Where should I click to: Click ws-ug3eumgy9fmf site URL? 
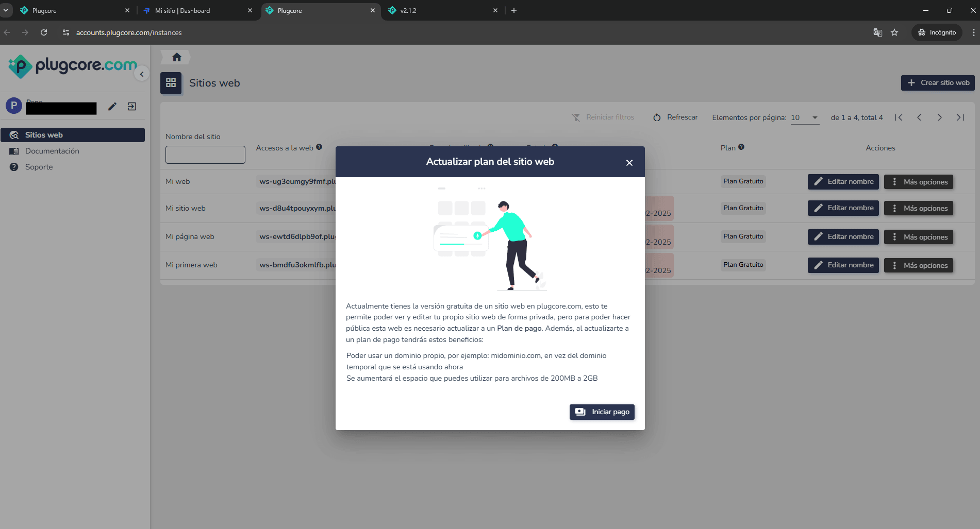point(296,181)
